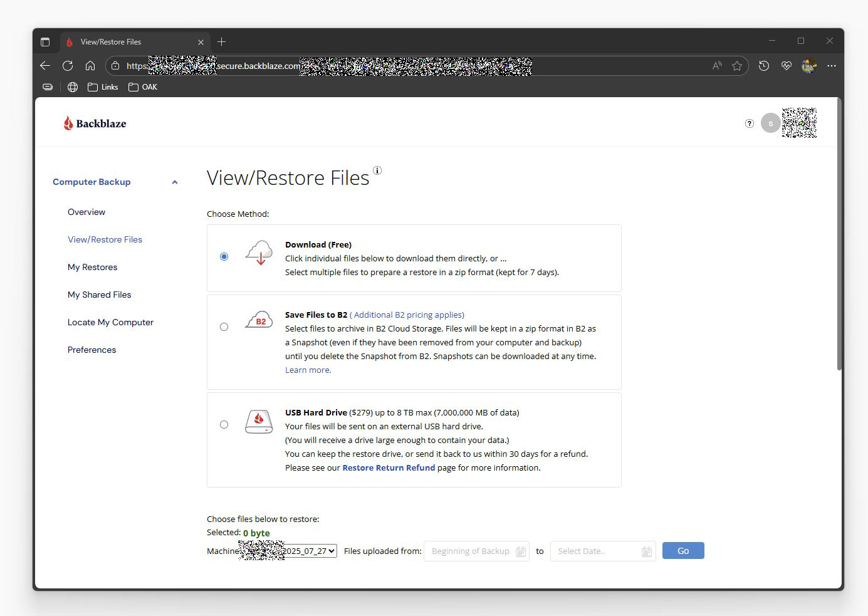Go to browser home page icon
868x616 pixels.
point(90,66)
